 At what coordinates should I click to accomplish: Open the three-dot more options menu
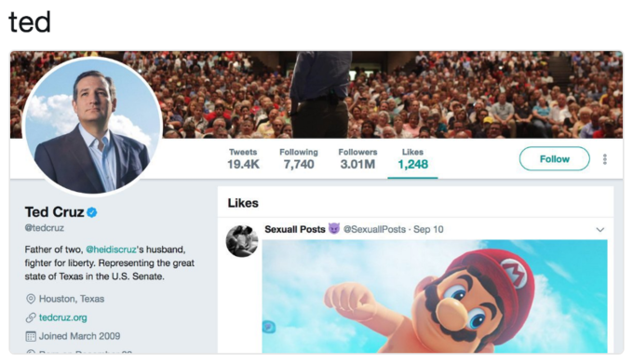(604, 159)
